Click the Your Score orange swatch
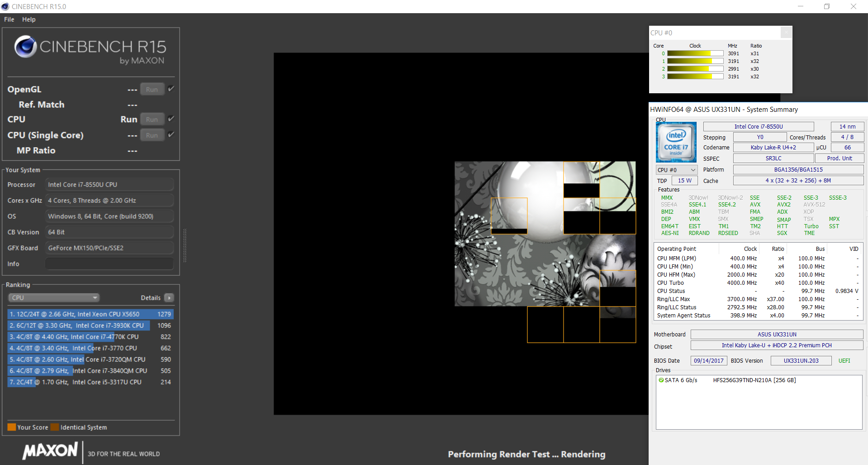The height and width of the screenshot is (465, 868). click(12, 427)
